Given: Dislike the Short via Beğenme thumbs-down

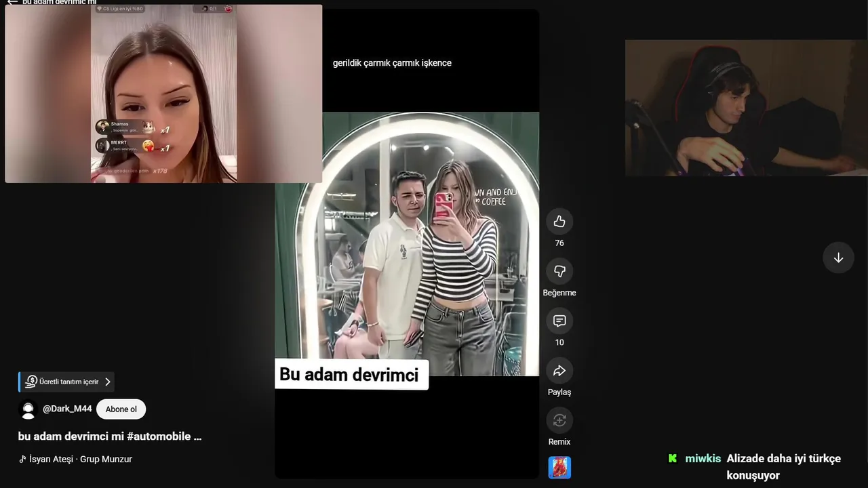Looking at the screenshot, I should tap(559, 271).
